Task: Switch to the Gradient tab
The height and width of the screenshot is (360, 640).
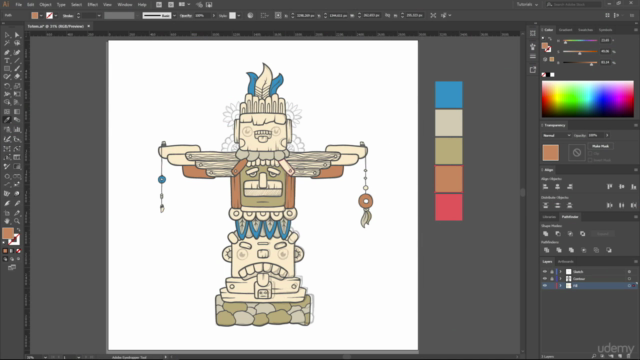Action: click(x=566, y=30)
